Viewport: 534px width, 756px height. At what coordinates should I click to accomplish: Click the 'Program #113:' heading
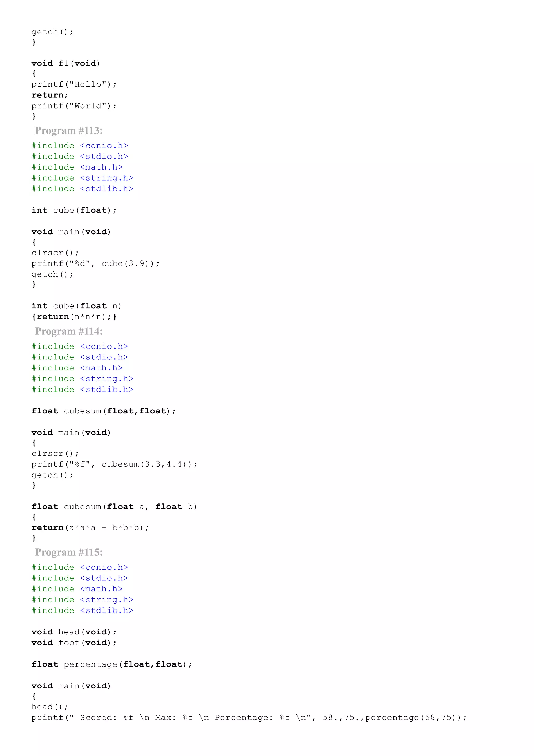(69, 131)
